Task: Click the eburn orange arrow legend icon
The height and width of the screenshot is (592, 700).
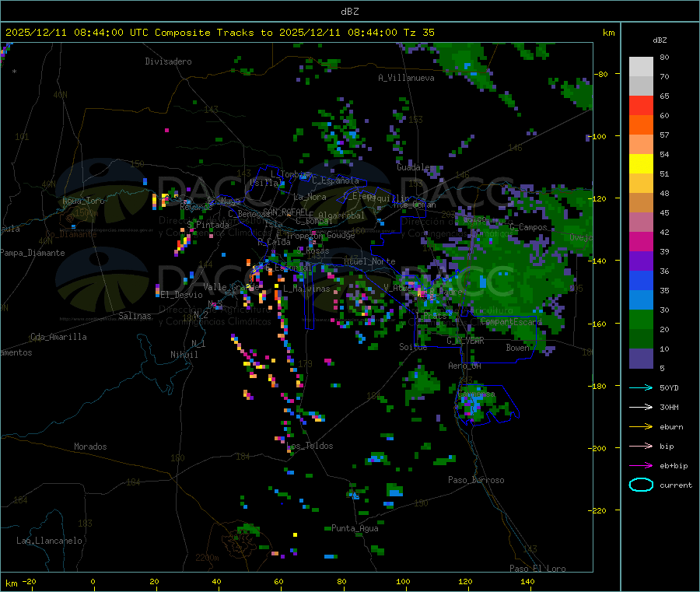Action: [x=641, y=427]
